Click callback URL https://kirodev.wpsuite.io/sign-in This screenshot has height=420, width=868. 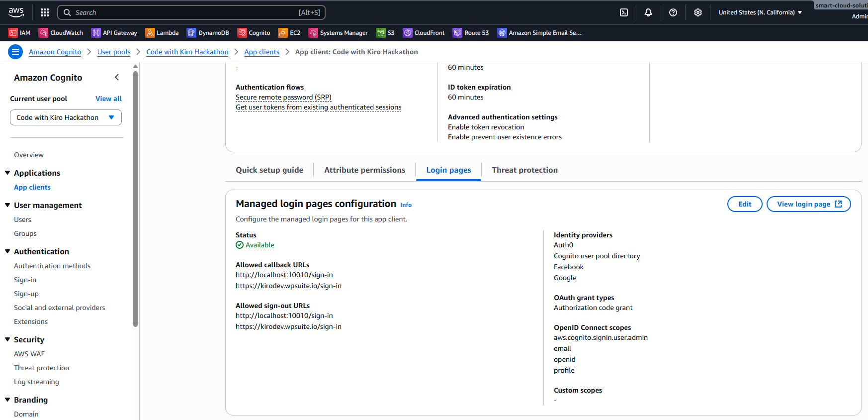click(x=288, y=286)
